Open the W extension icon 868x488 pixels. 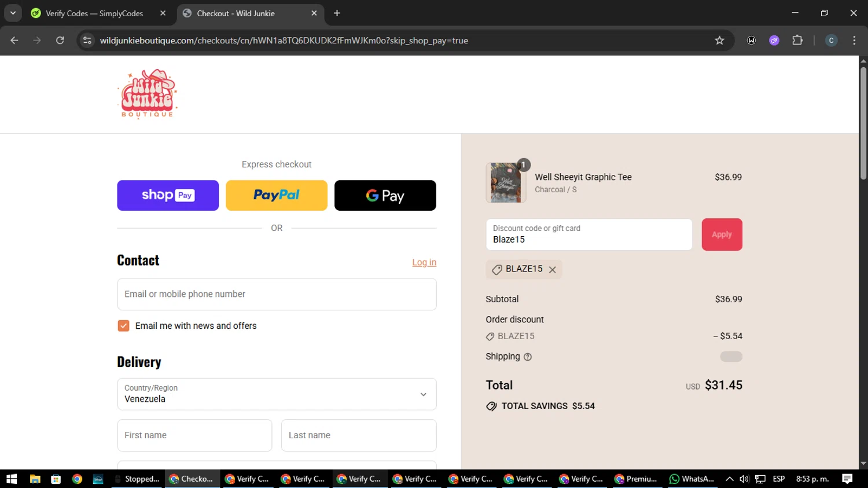click(x=751, y=41)
